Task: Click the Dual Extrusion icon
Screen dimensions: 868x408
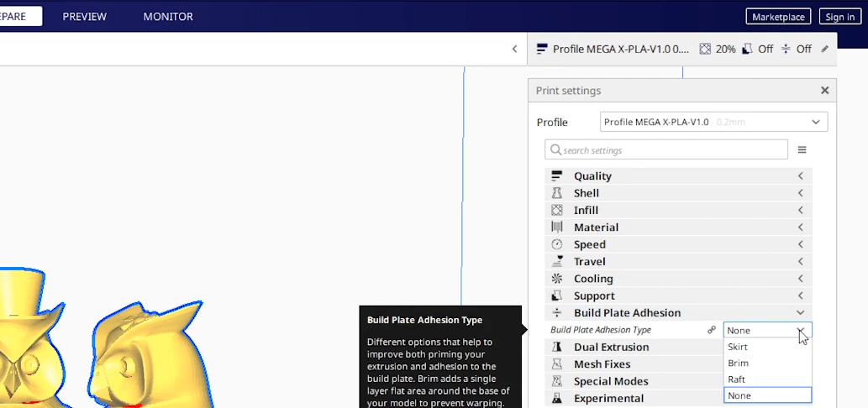Action: point(557,347)
